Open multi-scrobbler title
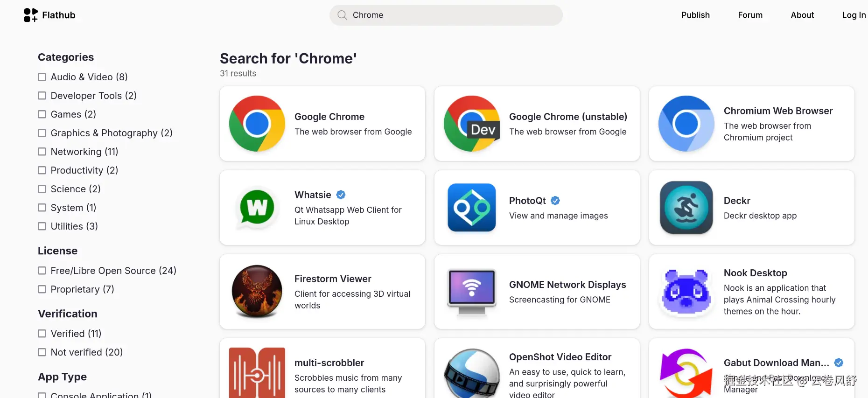This screenshot has height=398, width=868. (x=329, y=363)
